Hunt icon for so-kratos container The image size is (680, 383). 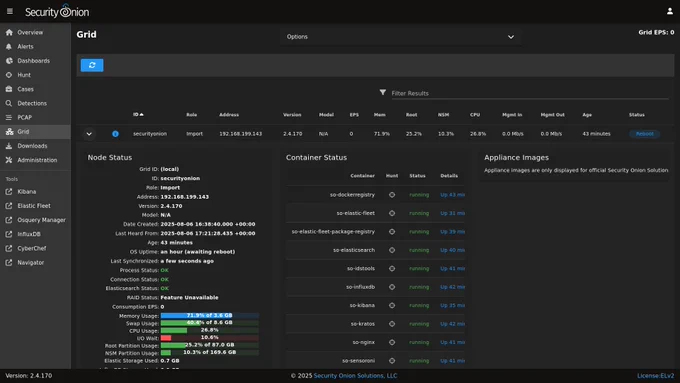click(392, 324)
